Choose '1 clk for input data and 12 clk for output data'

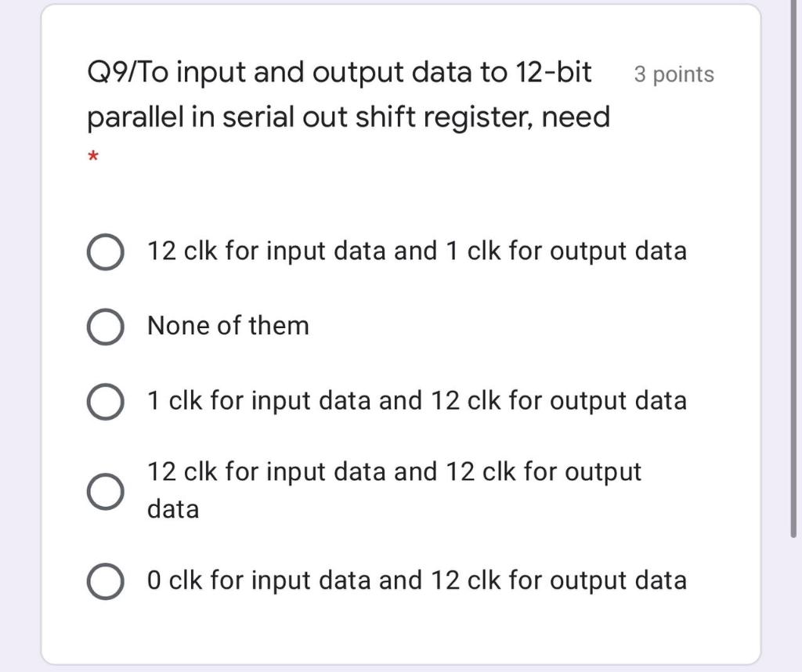[x=106, y=401]
